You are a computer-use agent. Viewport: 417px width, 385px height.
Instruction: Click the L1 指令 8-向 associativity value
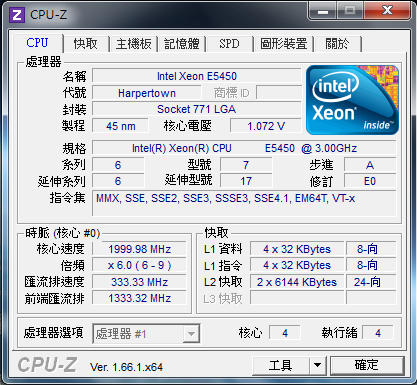pos(371,265)
